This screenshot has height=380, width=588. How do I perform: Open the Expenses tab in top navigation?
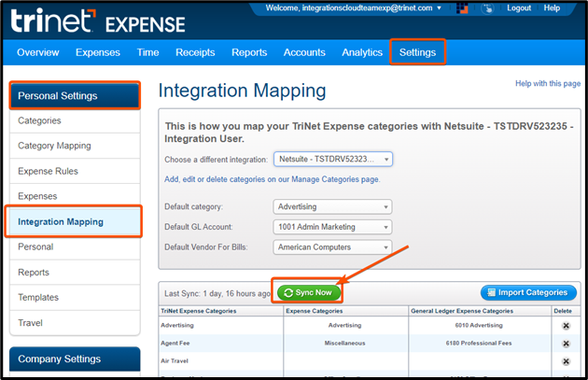98,52
